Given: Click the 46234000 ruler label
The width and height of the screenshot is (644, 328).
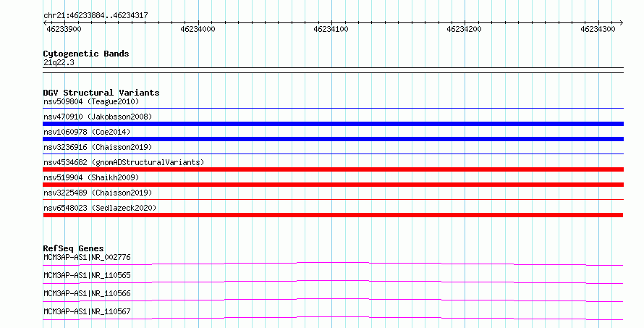Looking at the screenshot, I should coord(198,29).
